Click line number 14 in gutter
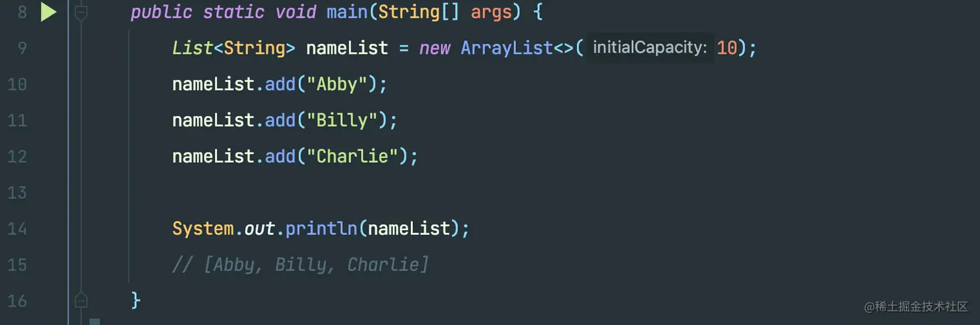The image size is (980, 325). [17, 228]
